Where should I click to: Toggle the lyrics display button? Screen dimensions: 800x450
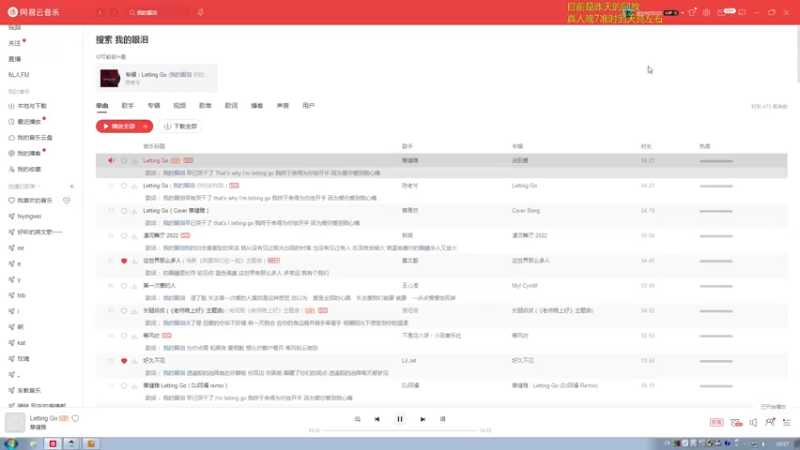[442, 419]
